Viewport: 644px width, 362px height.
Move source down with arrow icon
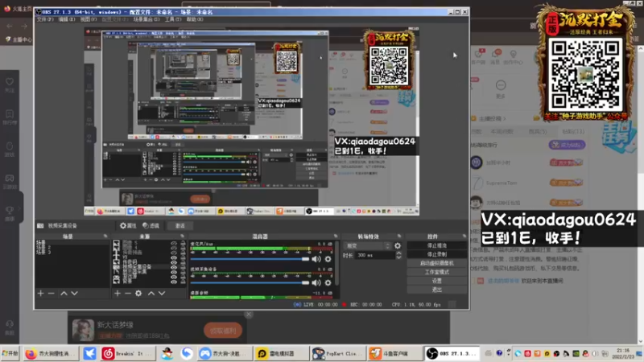click(x=162, y=294)
